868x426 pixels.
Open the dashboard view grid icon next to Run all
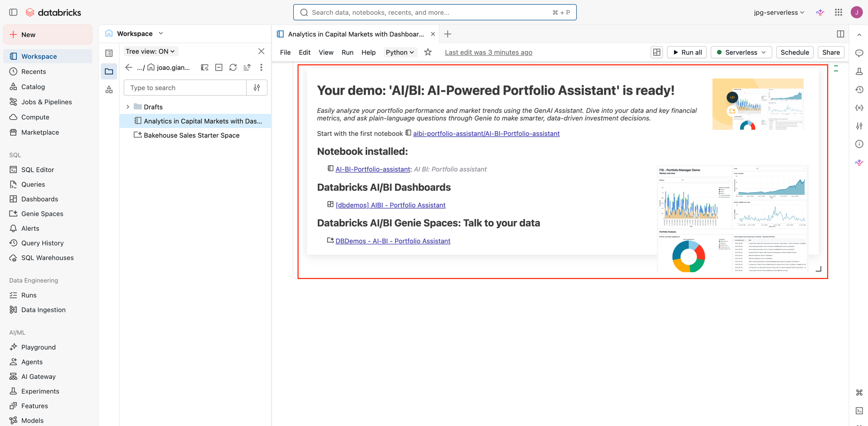(x=657, y=52)
